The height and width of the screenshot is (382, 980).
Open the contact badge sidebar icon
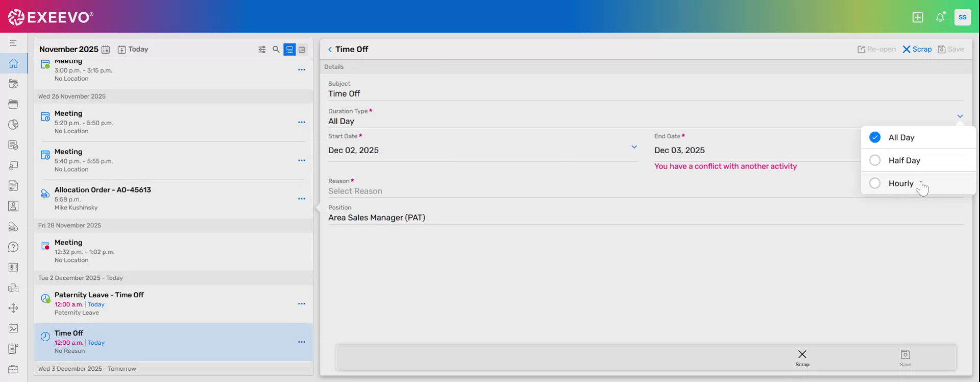click(13, 206)
